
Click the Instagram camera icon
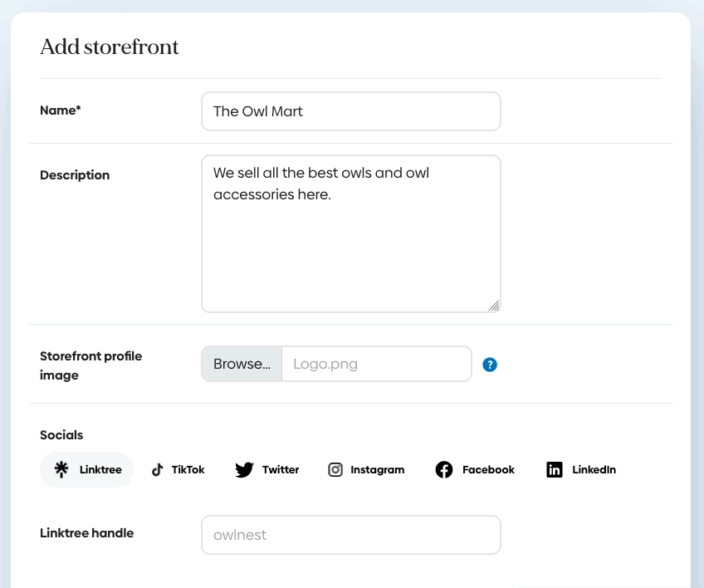tap(335, 470)
